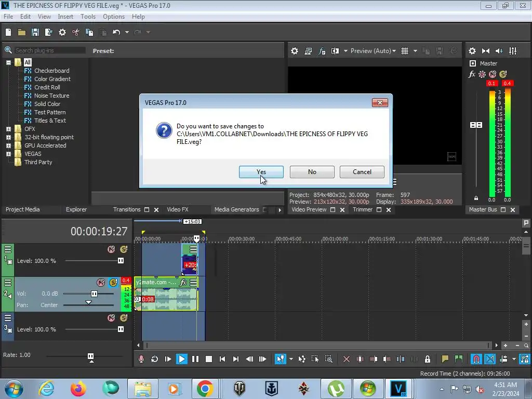The width and height of the screenshot is (532, 399).
Task: Pause playback in transport bar
Action: tap(195, 359)
